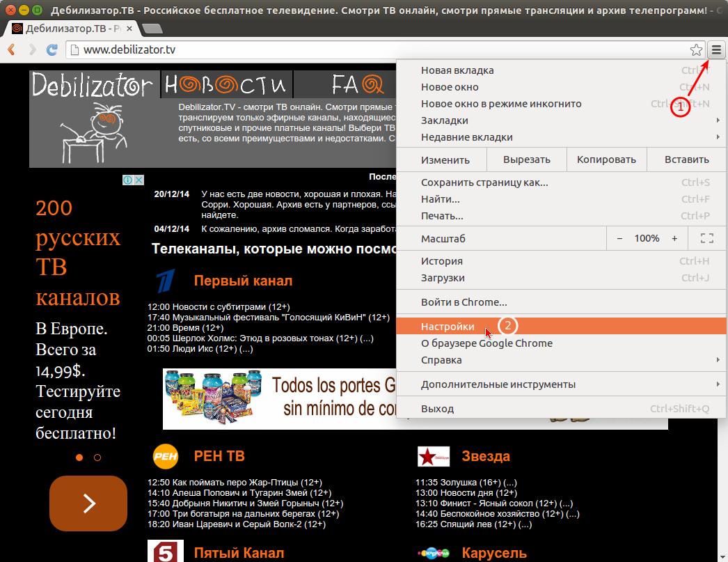Image resolution: width=728 pixels, height=562 pixels.
Task: Click the browser Forward arrow
Action: 32,49
